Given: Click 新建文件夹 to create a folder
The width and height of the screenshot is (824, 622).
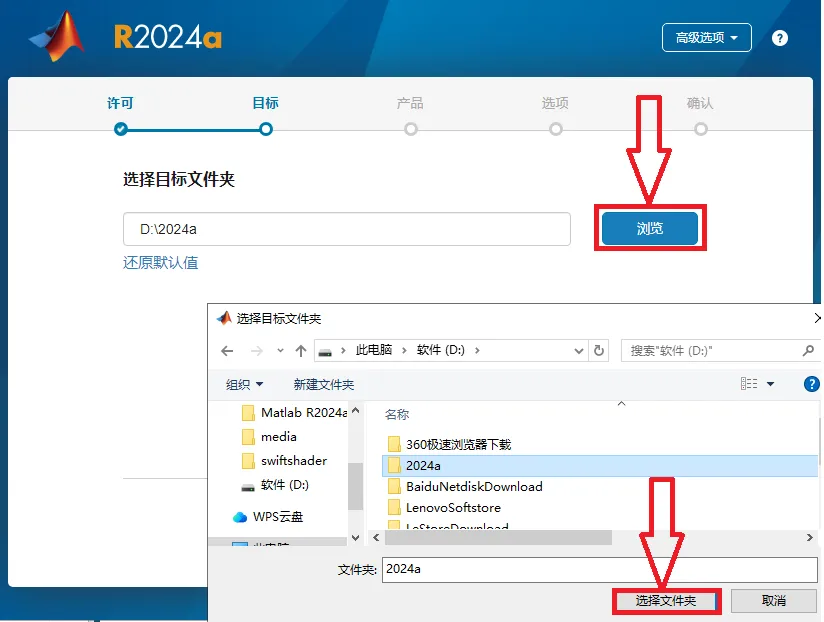Looking at the screenshot, I should 324,385.
